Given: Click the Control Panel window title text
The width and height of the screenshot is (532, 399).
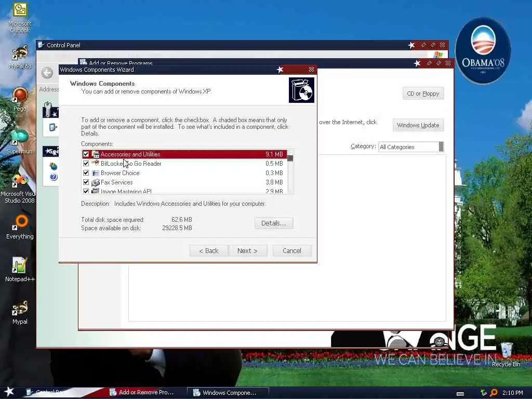Looking at the screenshot, I should (x=63, y=45).
